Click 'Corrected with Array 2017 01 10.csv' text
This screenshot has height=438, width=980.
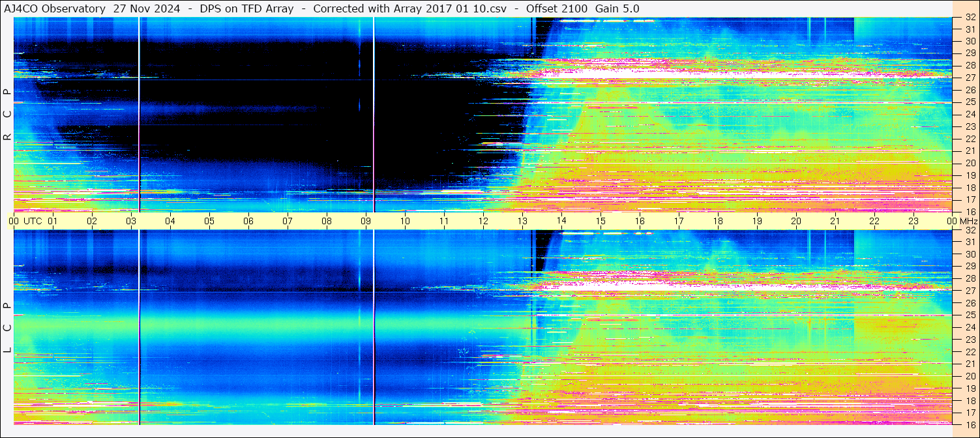point(409,8)
